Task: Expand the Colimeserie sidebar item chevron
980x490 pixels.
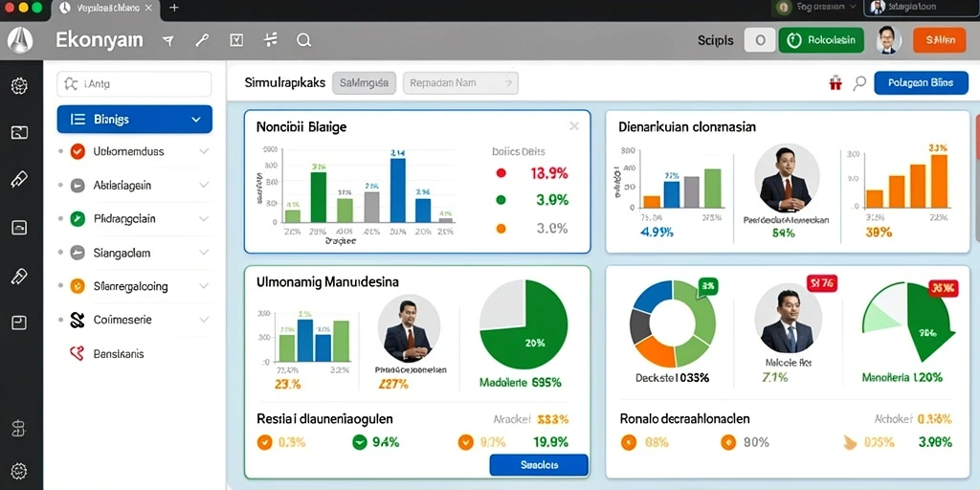Action: click(x=204, y=320)
